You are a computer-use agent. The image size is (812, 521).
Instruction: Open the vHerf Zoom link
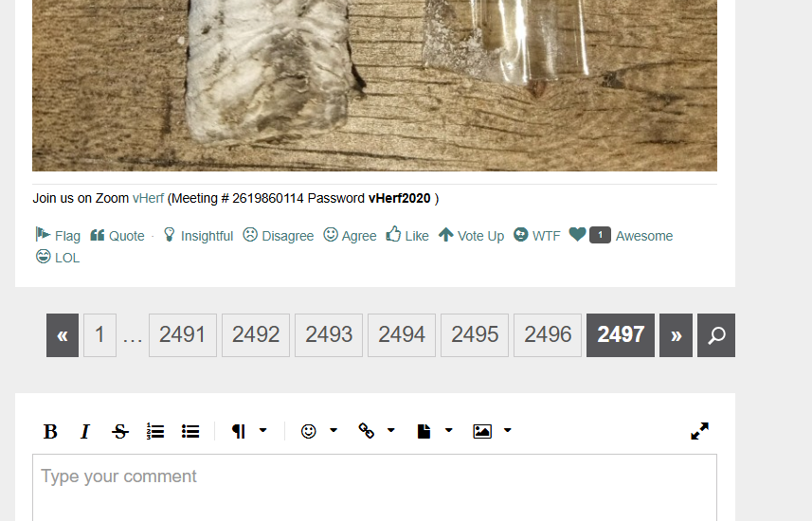tap(148, 198)
